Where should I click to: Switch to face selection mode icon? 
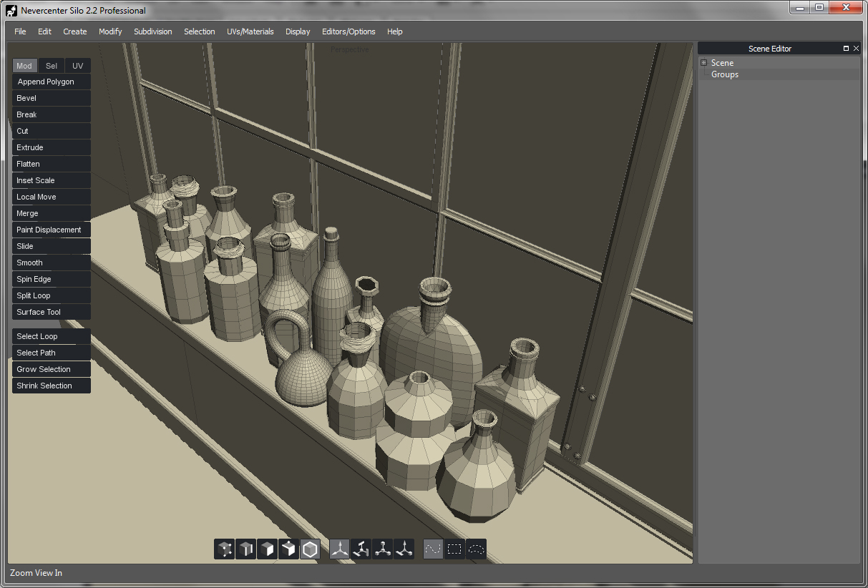pyautogui.click(x=268, y=549)
